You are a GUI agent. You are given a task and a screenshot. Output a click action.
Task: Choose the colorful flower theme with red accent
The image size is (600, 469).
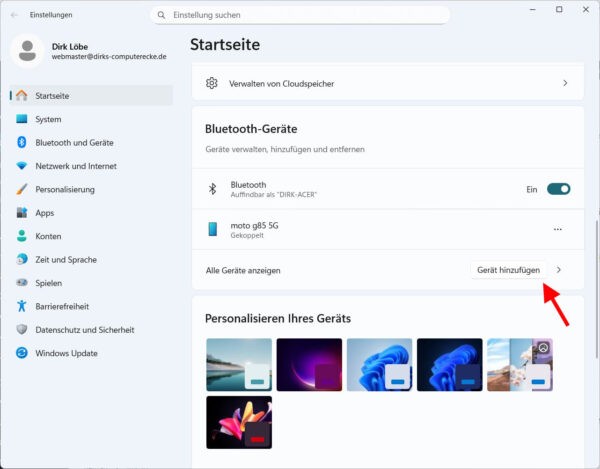coord(238,422)
